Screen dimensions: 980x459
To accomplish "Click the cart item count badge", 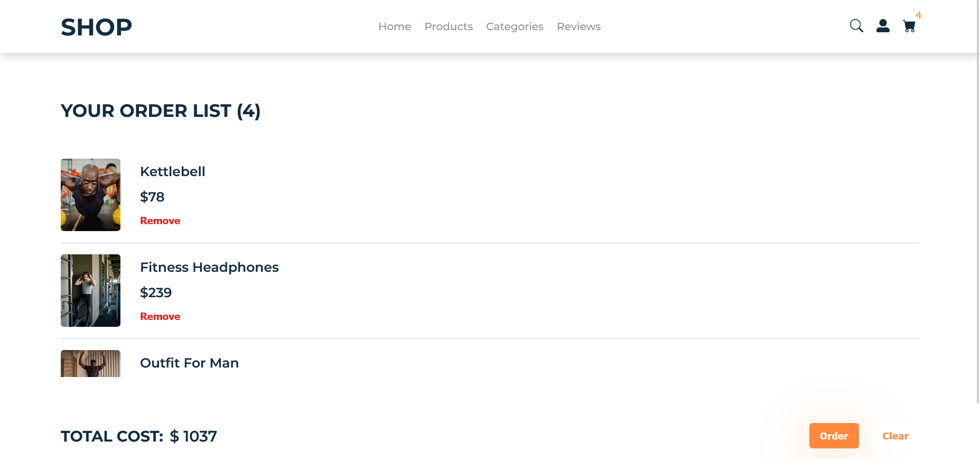I will click(x=919, y=16).
